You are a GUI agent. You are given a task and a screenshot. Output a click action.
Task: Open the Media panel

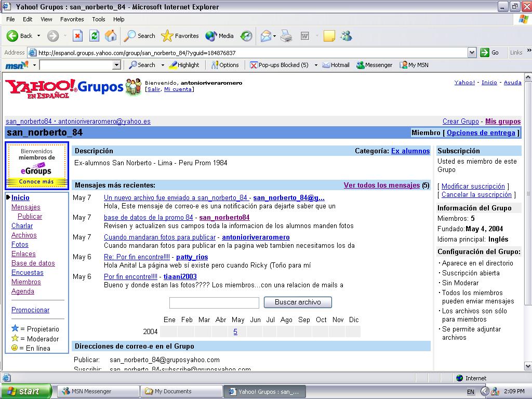pyautogui.click(x=220, y=36)
